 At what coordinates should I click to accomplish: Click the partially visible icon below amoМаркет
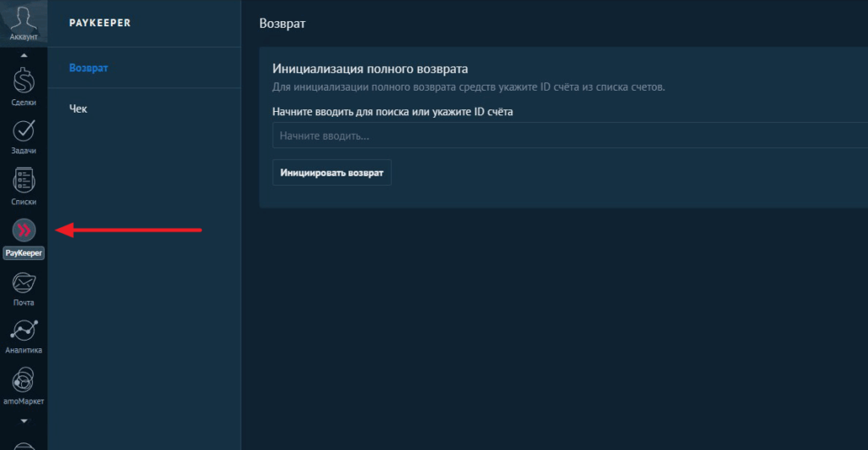point(24,444)
